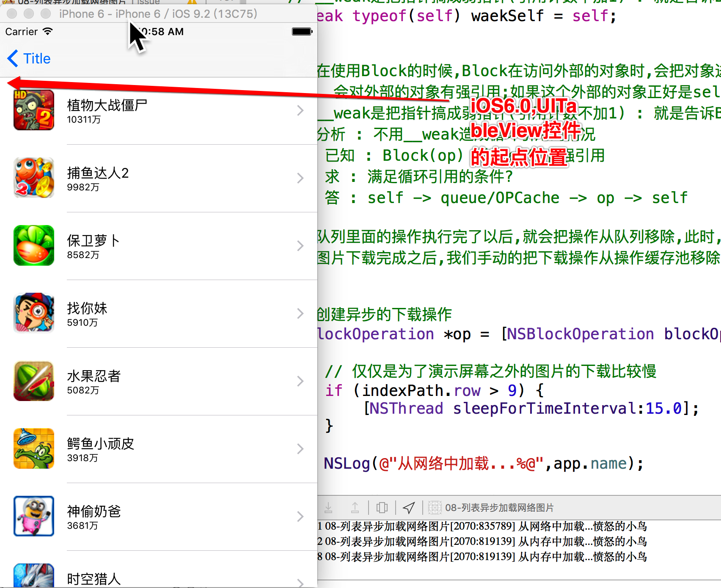Click the 10311万 download count
Image resolution: width=721 pixels, height=588 pixels.
point(84,120)
